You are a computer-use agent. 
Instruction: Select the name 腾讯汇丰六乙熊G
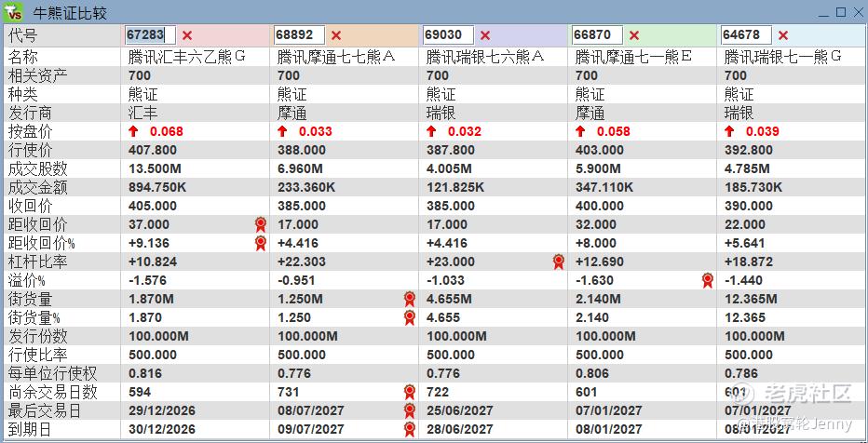click(x=186, y=57)
